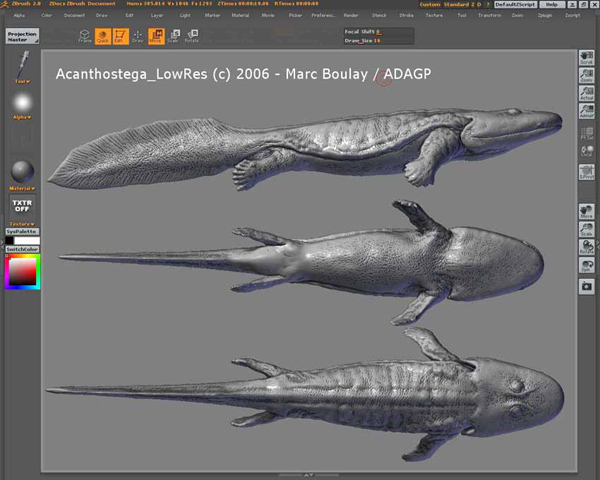Open the Alpha menu

click(19, 15)
